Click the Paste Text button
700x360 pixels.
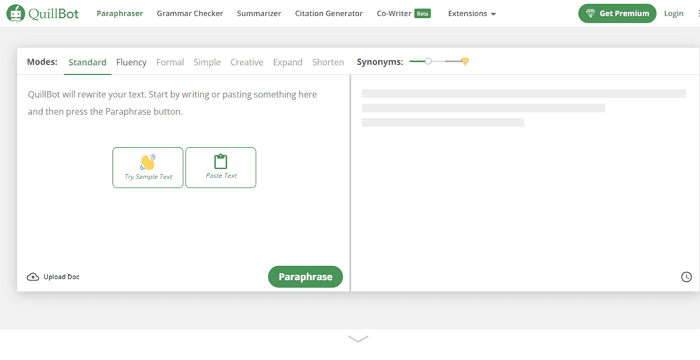tap(221, 167)
